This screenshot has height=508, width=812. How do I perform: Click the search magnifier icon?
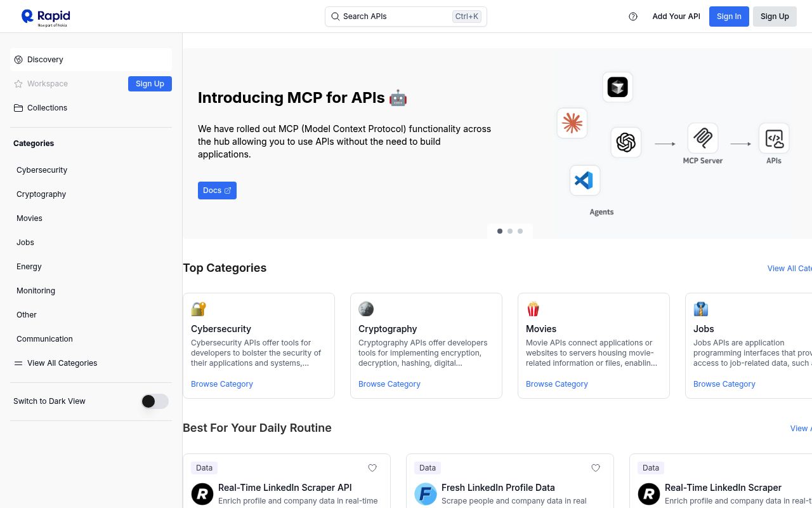[336, 17]
